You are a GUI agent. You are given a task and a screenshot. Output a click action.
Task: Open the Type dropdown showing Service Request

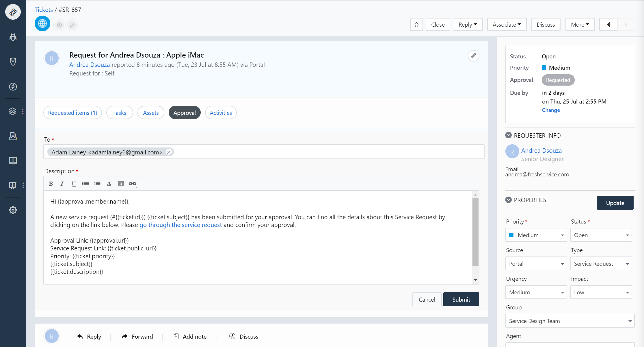(601, 263)
